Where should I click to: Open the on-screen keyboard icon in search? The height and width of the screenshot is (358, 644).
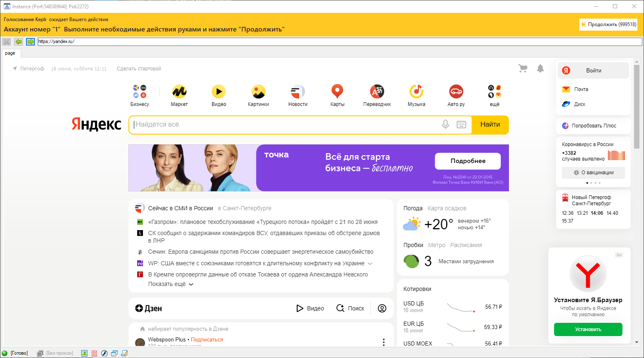click(x=461, y=125)
